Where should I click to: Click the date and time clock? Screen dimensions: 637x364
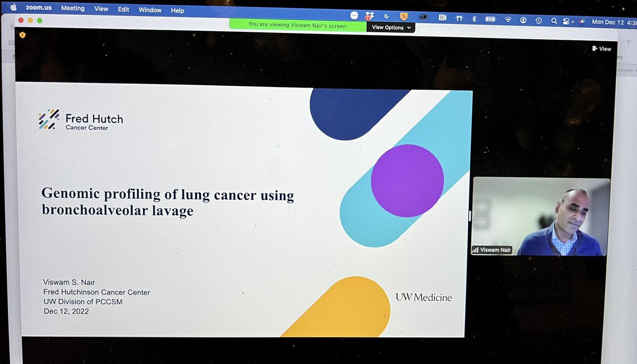[x=614, y=22]
